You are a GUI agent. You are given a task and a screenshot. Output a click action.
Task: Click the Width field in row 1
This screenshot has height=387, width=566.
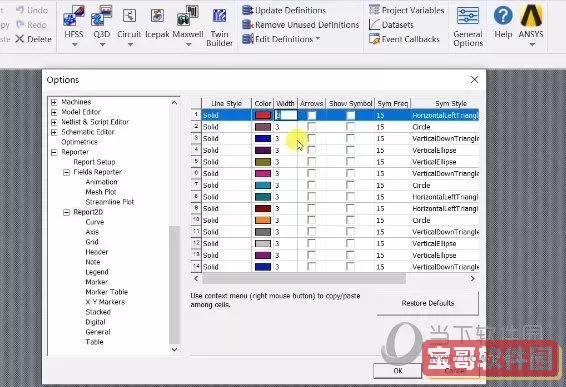(286, 115)
